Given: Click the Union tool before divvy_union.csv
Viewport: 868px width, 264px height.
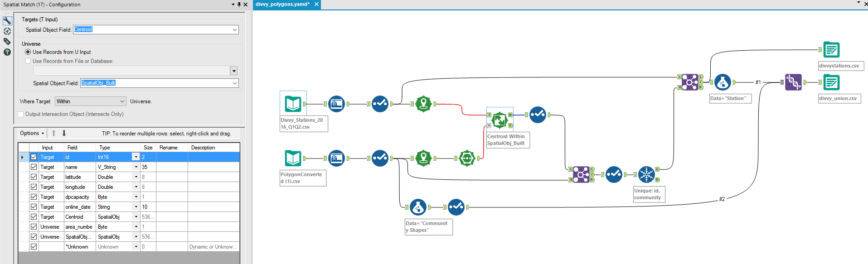Looking at the screenshot, I should coord(793,82).
